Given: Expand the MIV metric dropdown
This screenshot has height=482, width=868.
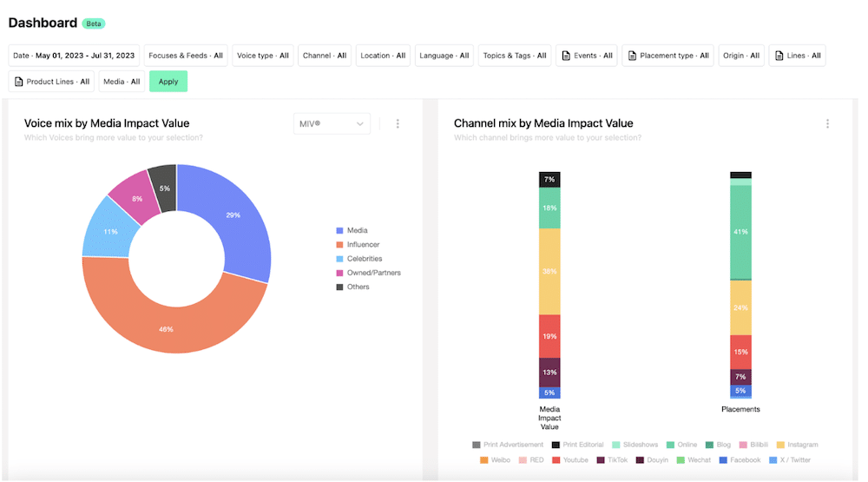Looking at the screenshot, I should [332, 123].
